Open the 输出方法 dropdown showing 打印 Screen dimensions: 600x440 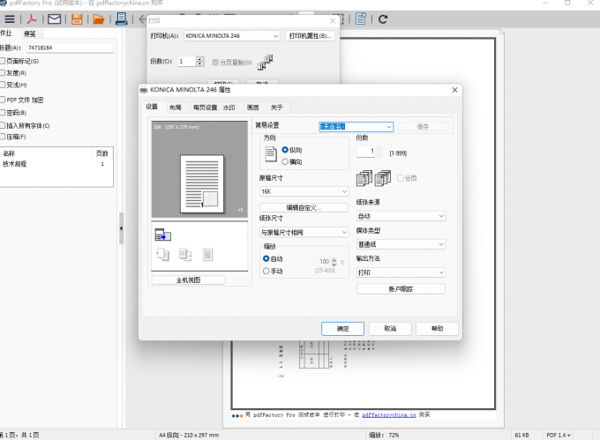400,272
